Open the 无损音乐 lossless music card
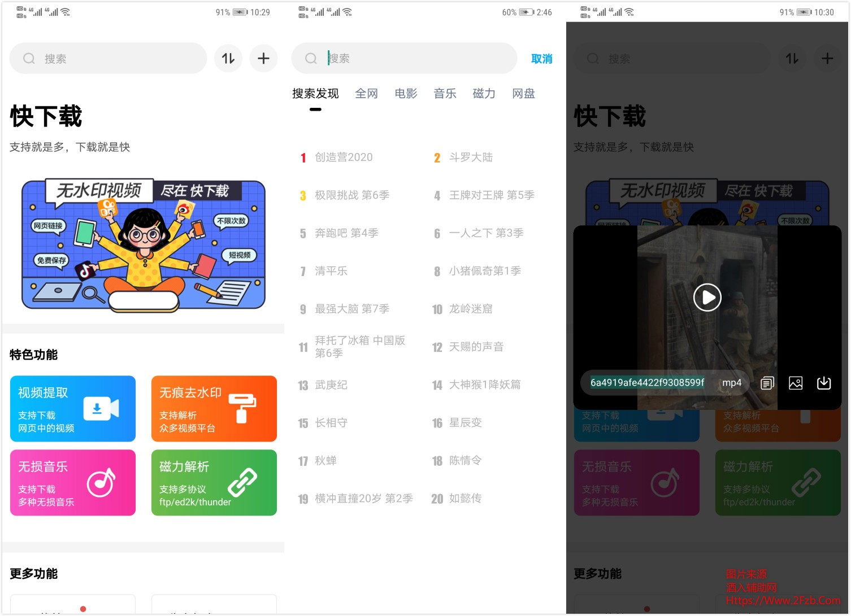Screen dimensions: 851x616 (x=73, y=483)
